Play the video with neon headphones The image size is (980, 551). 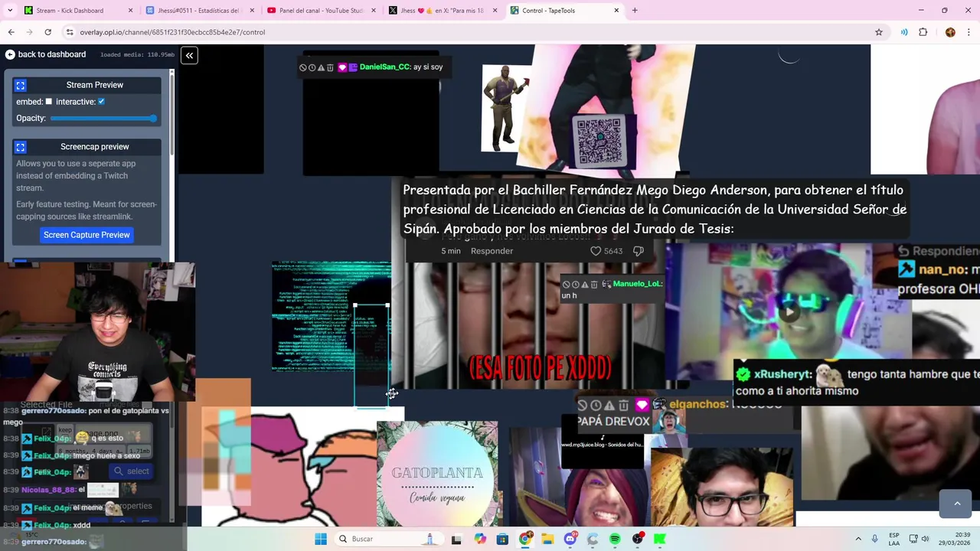tap(789, 311)
